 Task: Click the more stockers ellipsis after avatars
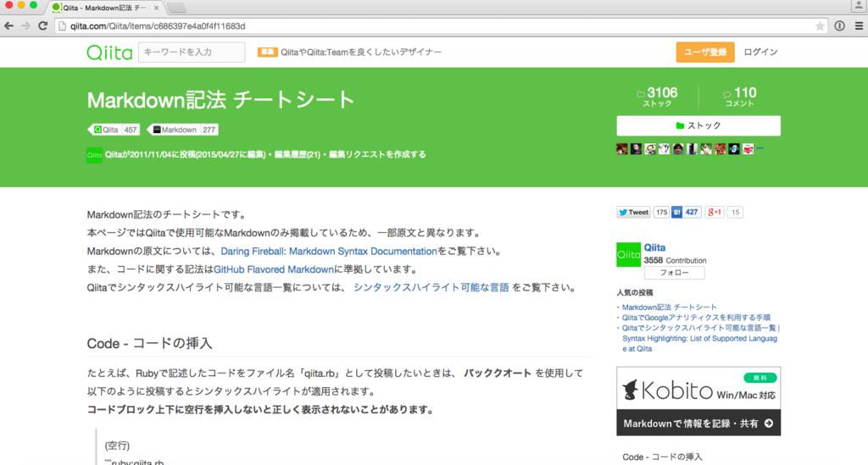click(760, 149)
